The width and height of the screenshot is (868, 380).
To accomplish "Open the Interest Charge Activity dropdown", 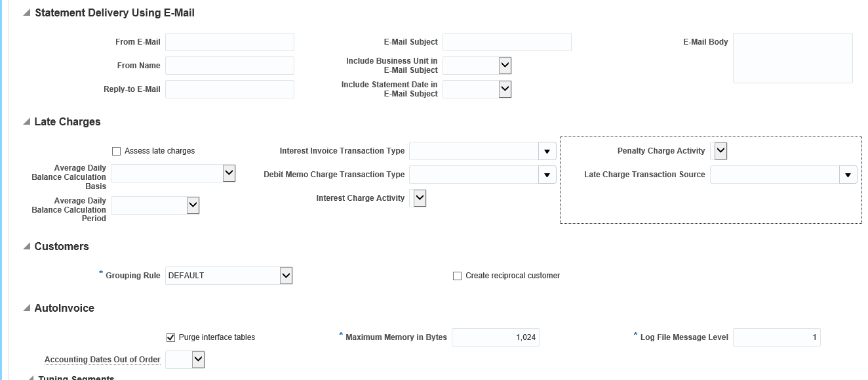I will 418,198.
